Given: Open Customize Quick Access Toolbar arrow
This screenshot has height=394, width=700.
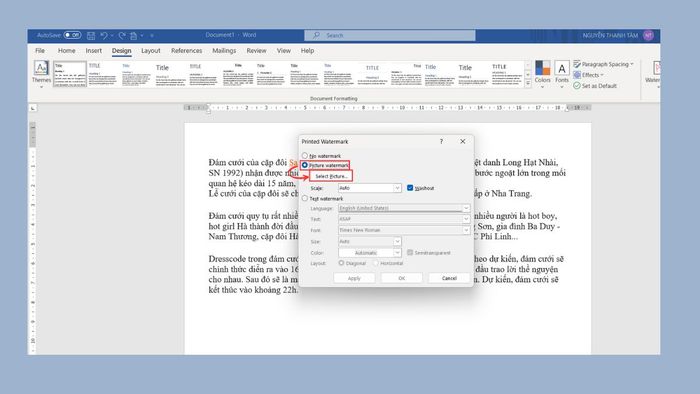Looking at the screenshot, I should click(152, 35).
